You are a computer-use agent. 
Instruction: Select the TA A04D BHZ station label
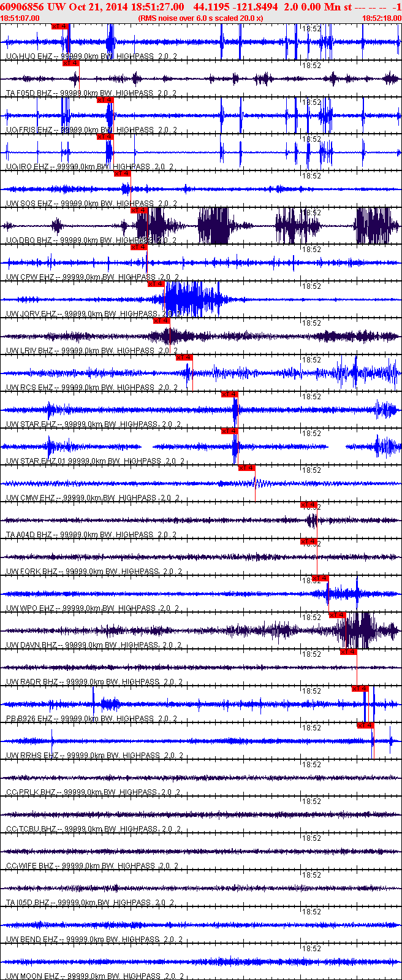(91, 535)
